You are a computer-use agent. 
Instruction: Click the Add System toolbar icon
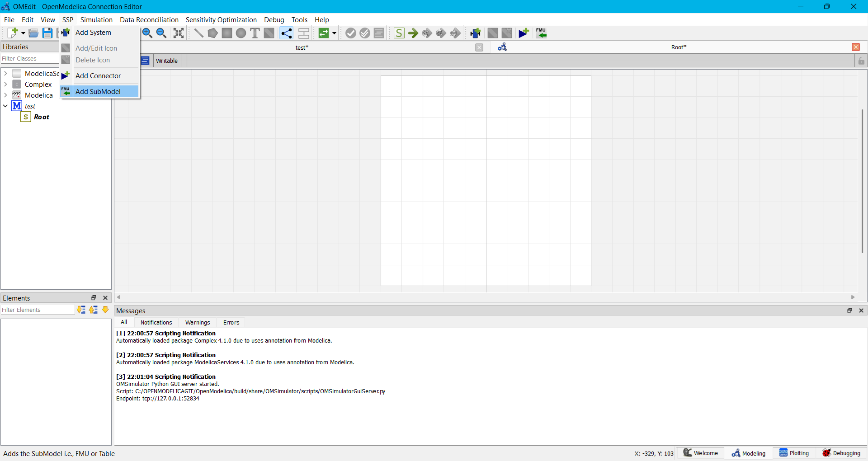[475, 33]
